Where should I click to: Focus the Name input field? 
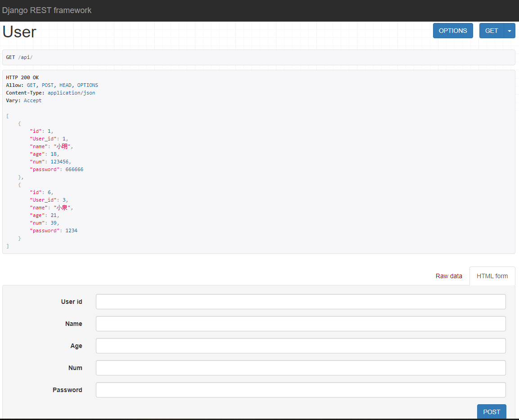[x=301, y=324]
